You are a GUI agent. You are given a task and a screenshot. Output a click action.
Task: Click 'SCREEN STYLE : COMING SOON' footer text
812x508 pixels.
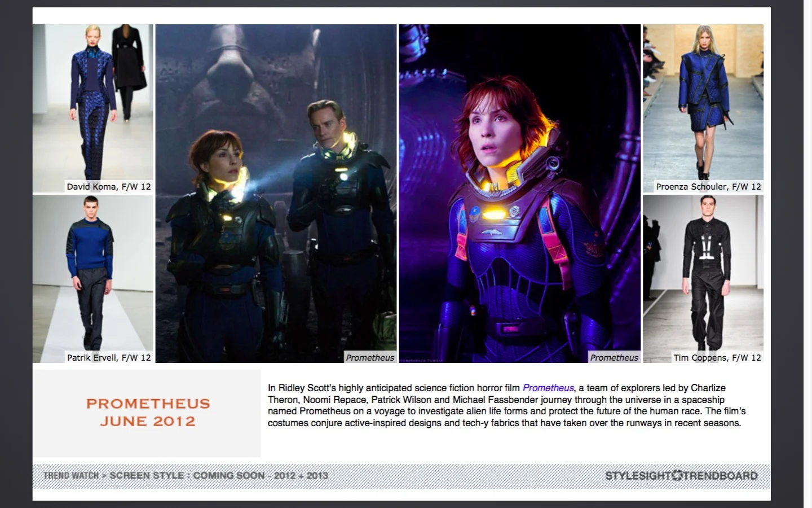pyautogui.click(x=187, y=475)
